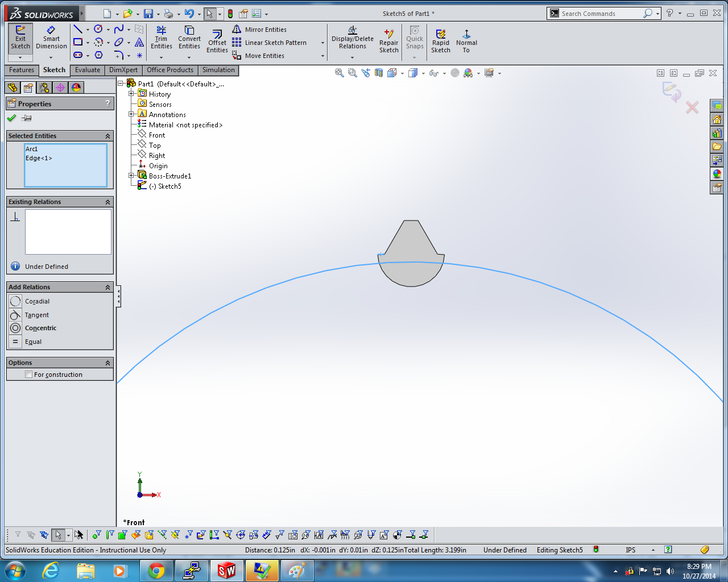Expand the History tree node
Screen dimensions: 728x582
(131, 94)
